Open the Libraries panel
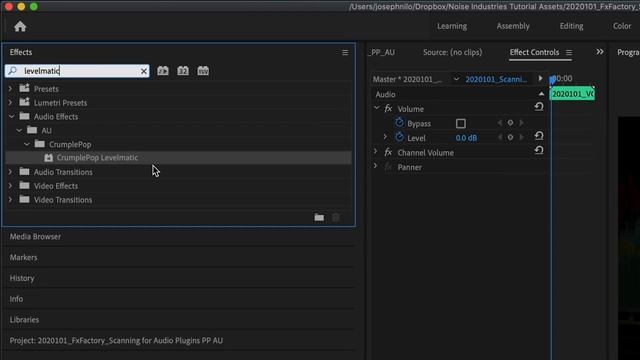The width and height of the screenshot is (640, 360). coord(24,320)
